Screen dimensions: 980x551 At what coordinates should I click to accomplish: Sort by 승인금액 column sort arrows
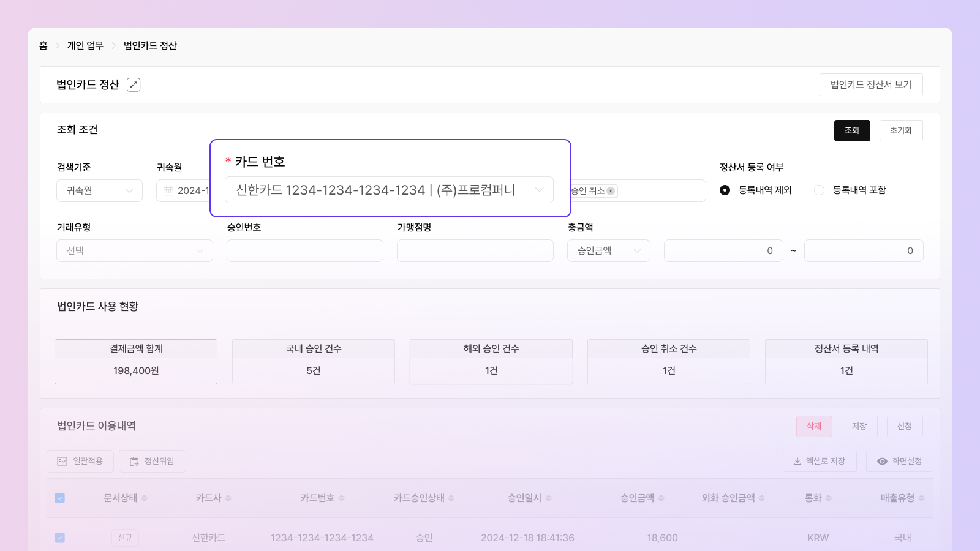[x=661, y=498]
